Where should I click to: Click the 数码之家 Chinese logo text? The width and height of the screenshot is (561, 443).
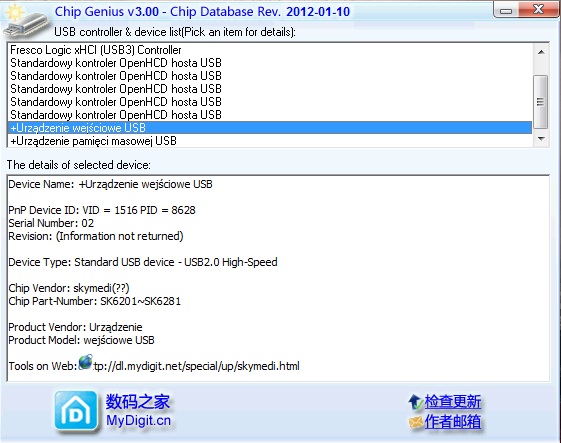(x=138, y=401)
